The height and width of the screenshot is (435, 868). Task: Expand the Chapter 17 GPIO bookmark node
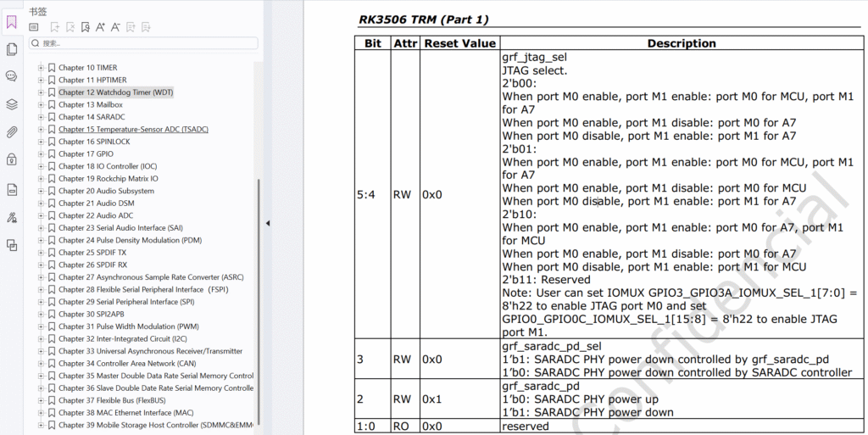click(40, 154)
